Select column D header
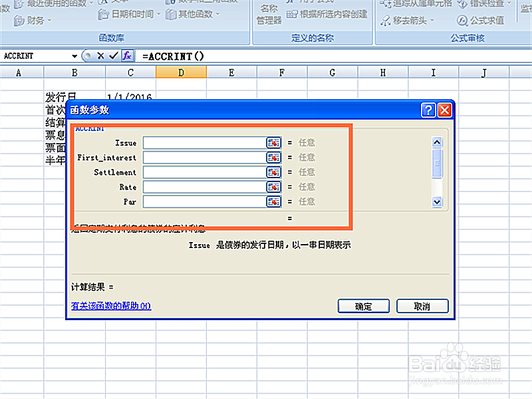Screen dimensions: 532x399 [x=181, y=72]
